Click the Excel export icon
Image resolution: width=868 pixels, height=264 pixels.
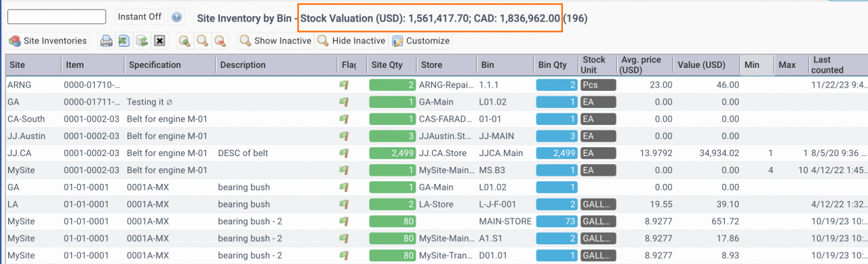(124, 41)
